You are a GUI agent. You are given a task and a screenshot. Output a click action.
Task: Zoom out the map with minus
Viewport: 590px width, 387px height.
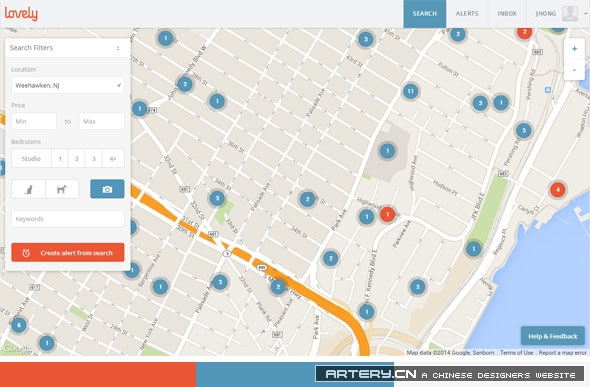tap(574, 70)
